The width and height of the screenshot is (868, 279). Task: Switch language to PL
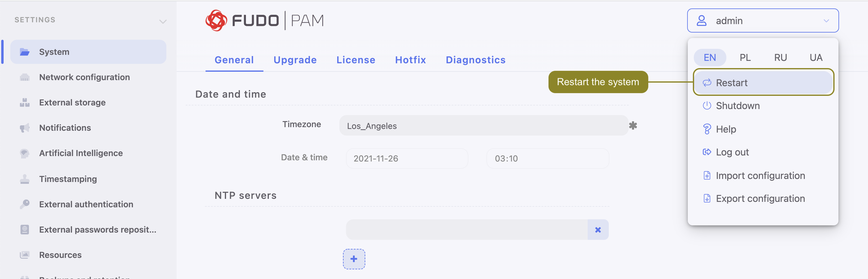pyautogui.click(x=745, y=57)
